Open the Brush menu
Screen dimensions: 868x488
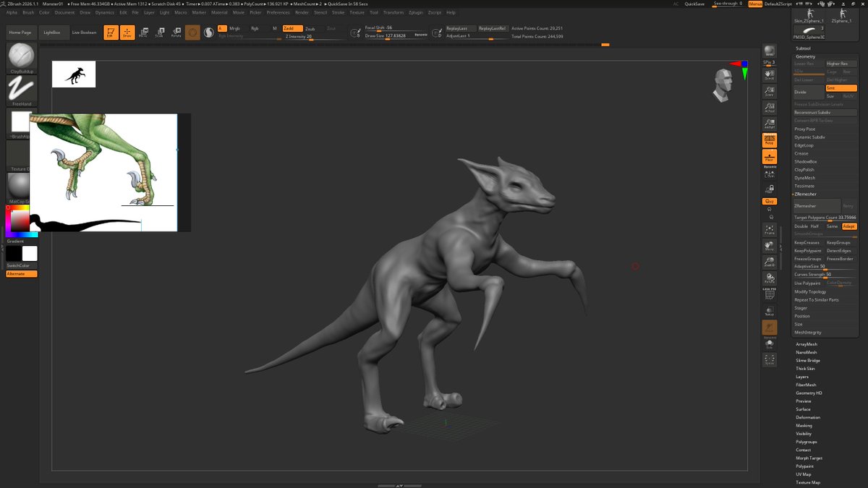[28, 12]
